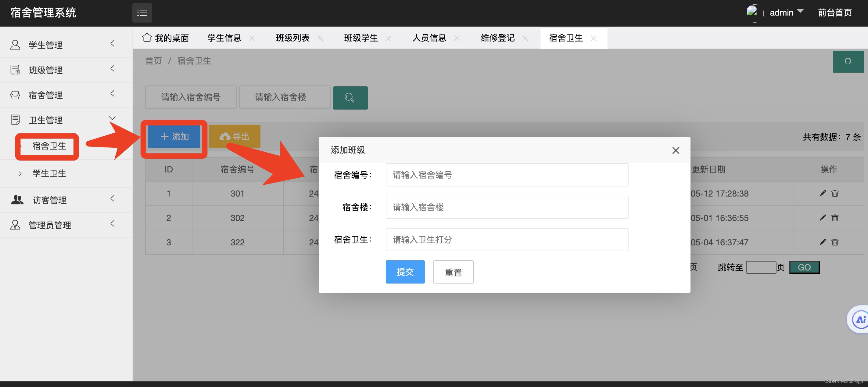868x387 pixels.
Task: Expand 访客管理 sidebar menu
Action: [x=66, y=200]
